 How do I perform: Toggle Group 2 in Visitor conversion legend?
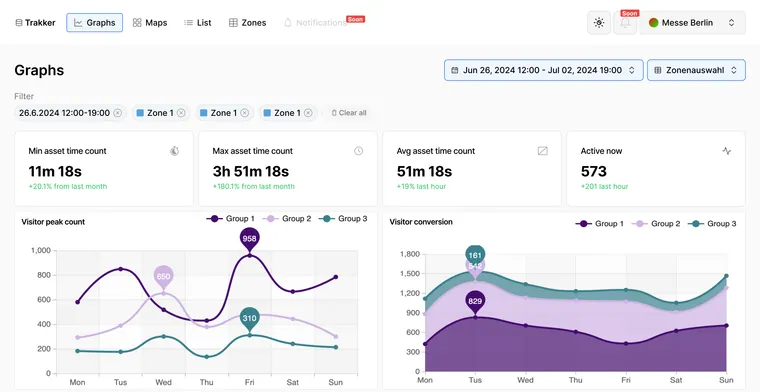tap(656, 223)
